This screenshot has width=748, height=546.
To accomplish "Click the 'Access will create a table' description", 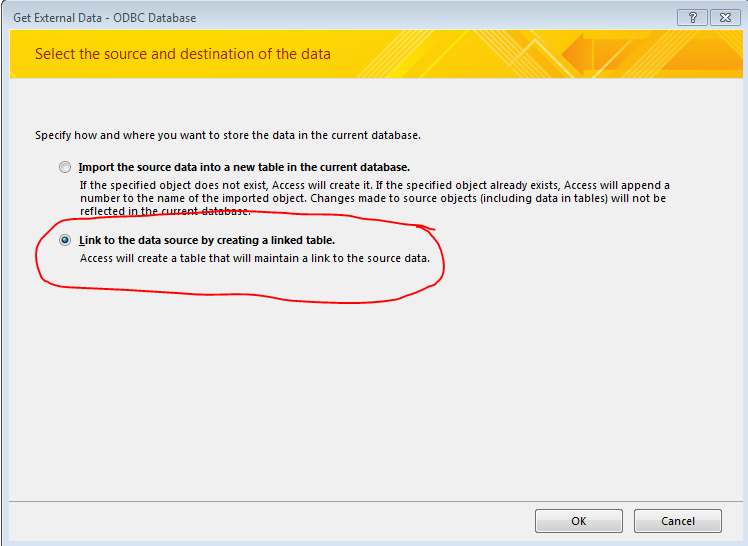I will 255,258.
